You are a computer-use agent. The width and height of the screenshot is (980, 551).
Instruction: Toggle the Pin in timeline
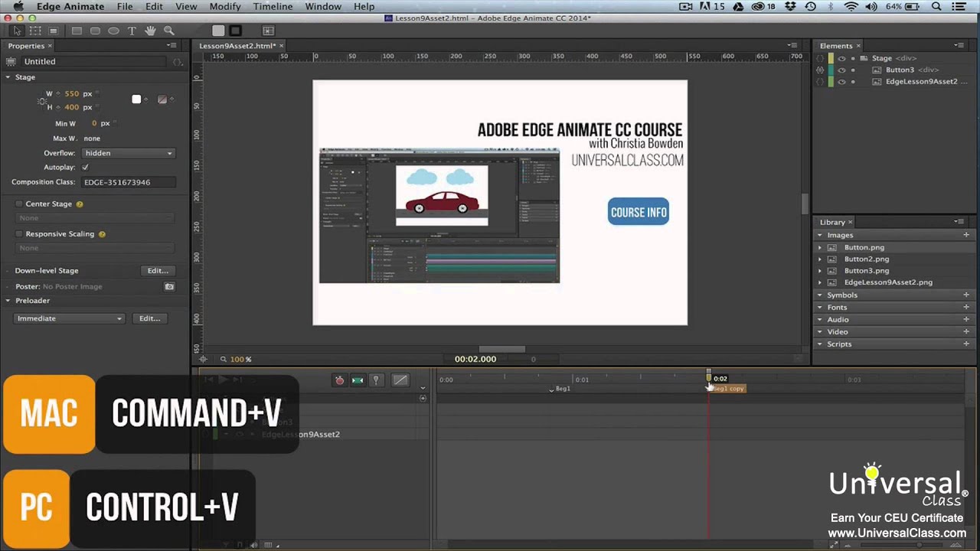pyautogui.click(x=376, y=380)
